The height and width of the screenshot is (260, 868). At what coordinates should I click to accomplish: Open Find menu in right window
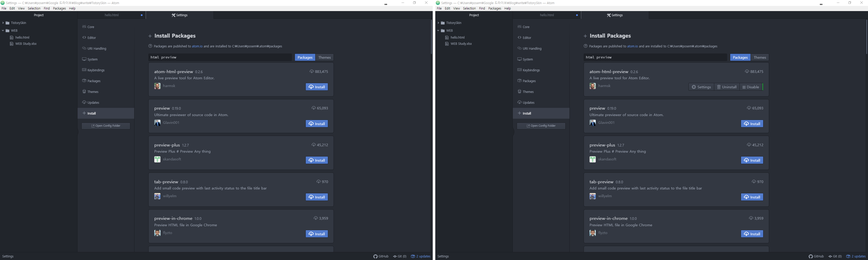coord(482,8)
